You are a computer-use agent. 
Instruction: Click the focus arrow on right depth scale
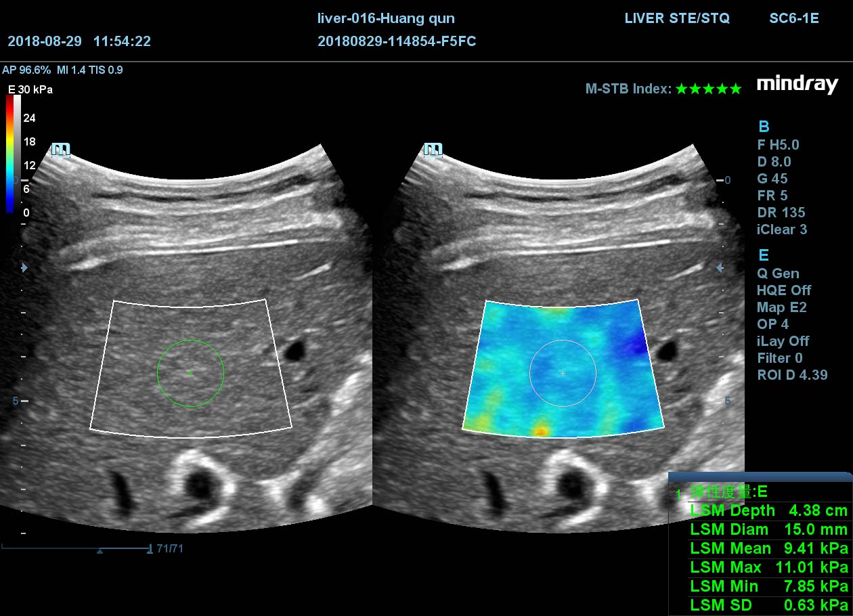point(720,268)
